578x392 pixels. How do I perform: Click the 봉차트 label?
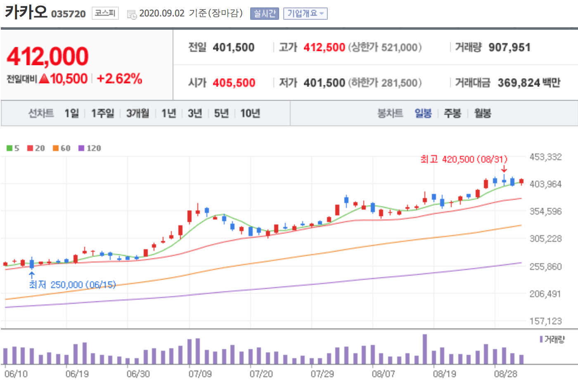coord(390,113)
